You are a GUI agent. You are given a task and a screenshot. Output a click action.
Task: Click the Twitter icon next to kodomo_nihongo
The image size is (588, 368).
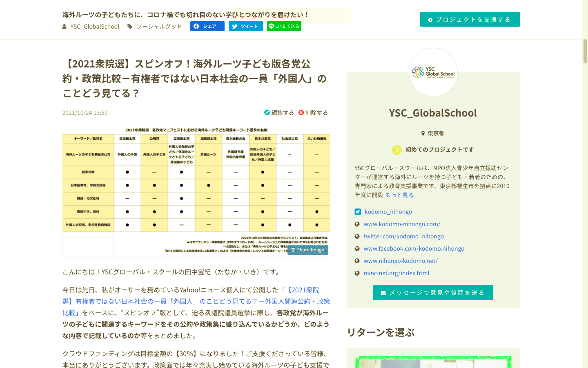pyautogui.click(x=358, y=211)
